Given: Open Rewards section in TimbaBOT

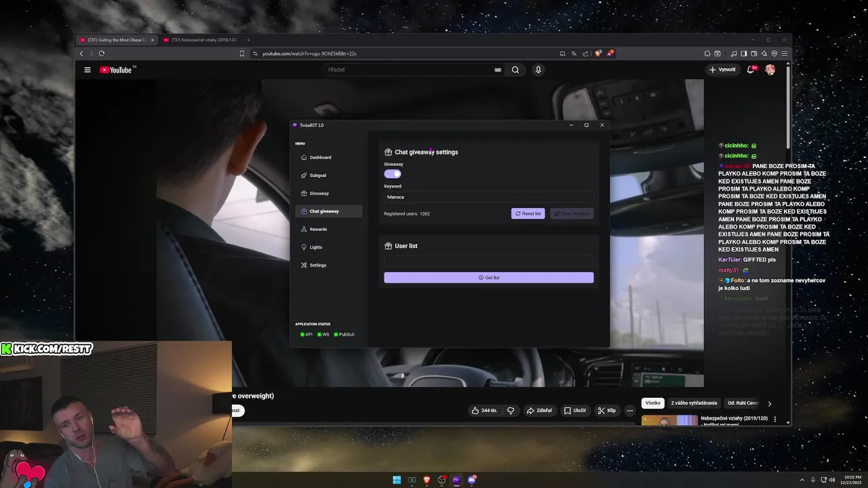Looking at the screenshot, I should pos(329,229).
